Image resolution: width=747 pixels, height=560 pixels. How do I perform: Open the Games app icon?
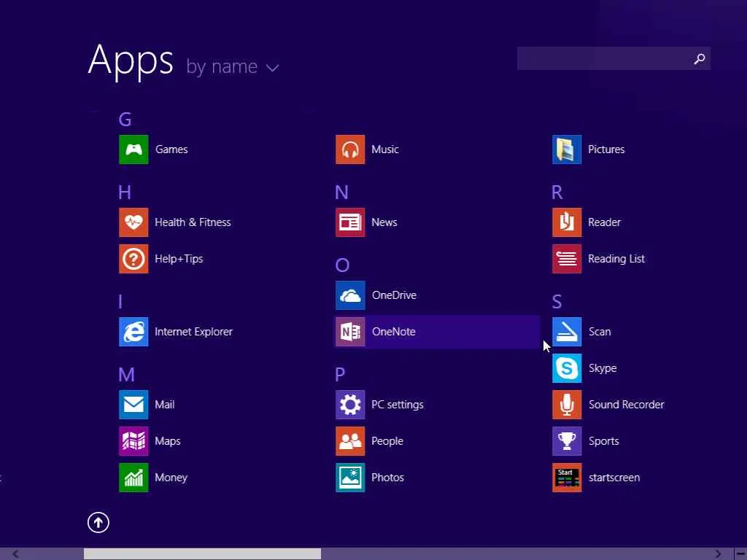[x=133, y=149]
